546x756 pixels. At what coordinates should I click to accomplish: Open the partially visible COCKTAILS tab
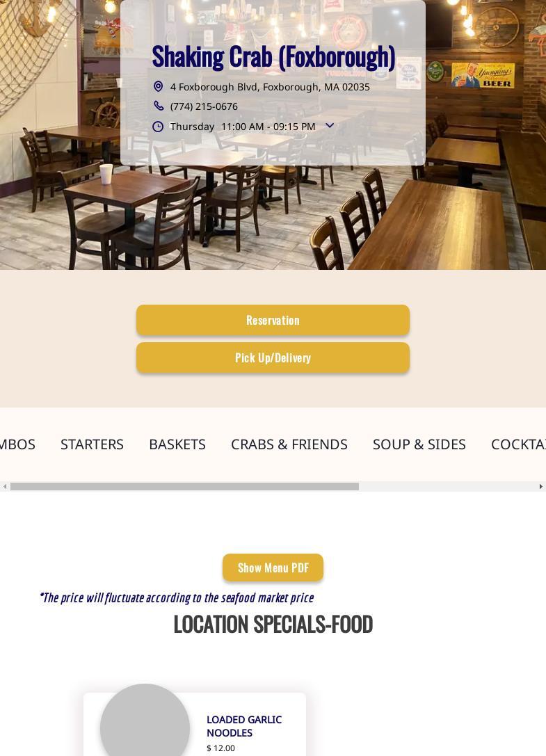click(x=518, y=444)
